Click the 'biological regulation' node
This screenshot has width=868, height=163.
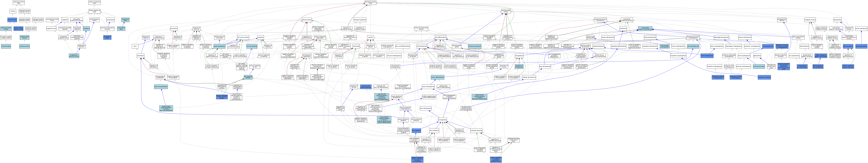(360, 20)
